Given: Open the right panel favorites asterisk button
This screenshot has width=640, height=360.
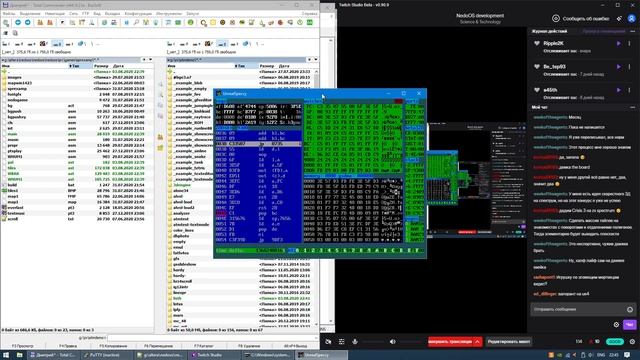Looking at the screenshot, I should pyautogui.click(x=309, y=60).
